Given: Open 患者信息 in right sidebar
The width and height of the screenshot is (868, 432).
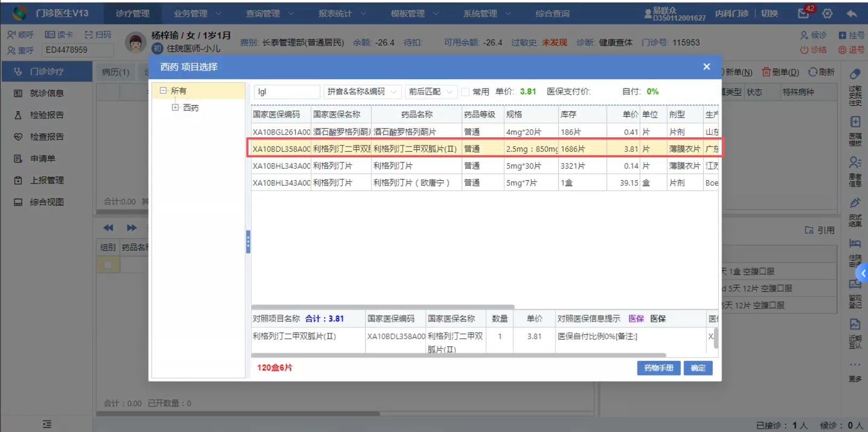Looking at the screenshot, I should point(855,171).
